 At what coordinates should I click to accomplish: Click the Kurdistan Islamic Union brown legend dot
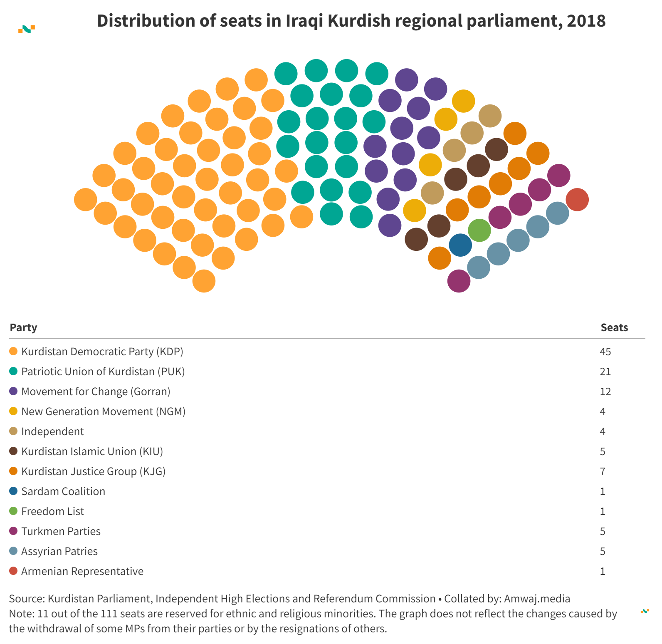click(x=13, y=451)
